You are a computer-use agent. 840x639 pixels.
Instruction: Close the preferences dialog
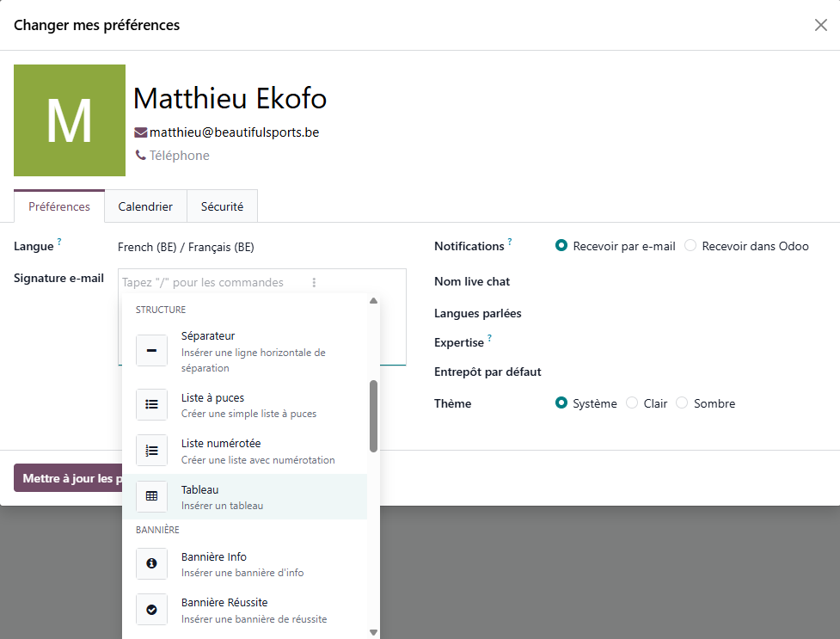(821, 25)
